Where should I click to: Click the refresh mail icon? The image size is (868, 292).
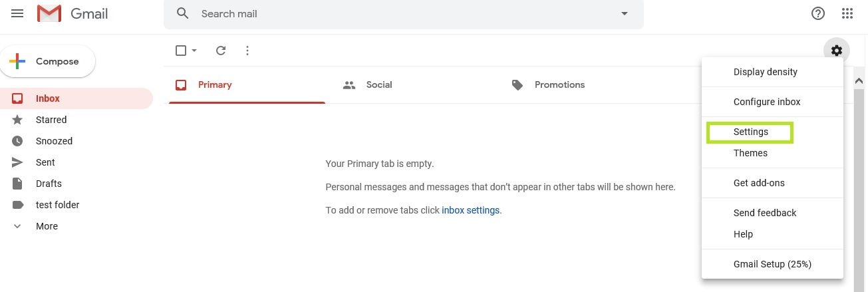221,51
